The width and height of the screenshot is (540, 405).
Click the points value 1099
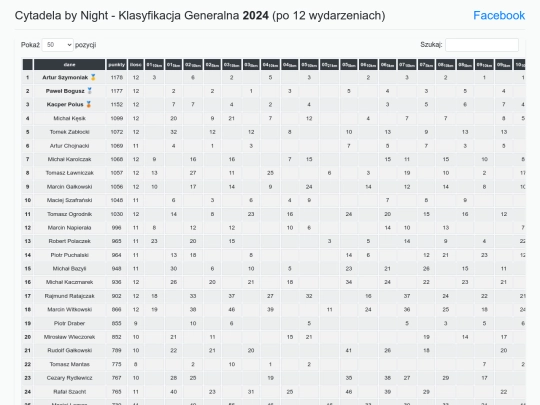point(116,118)
